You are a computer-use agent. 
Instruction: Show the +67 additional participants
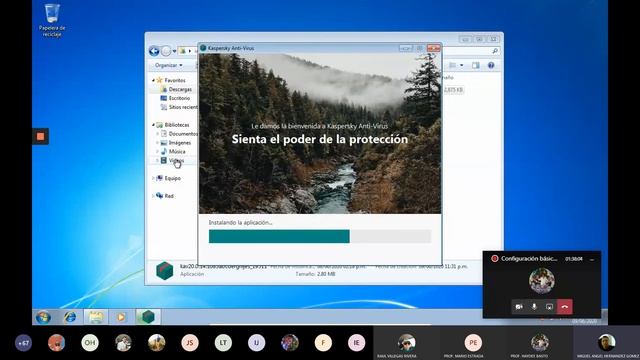(23, 343)
